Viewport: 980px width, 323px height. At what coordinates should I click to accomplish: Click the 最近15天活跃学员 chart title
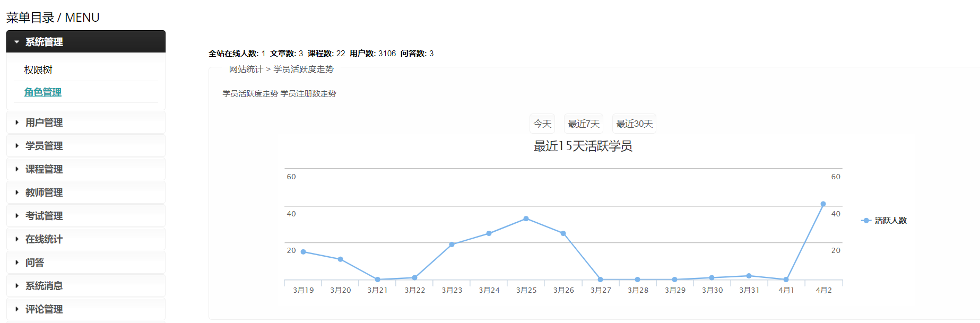click(x=583, y=146)
